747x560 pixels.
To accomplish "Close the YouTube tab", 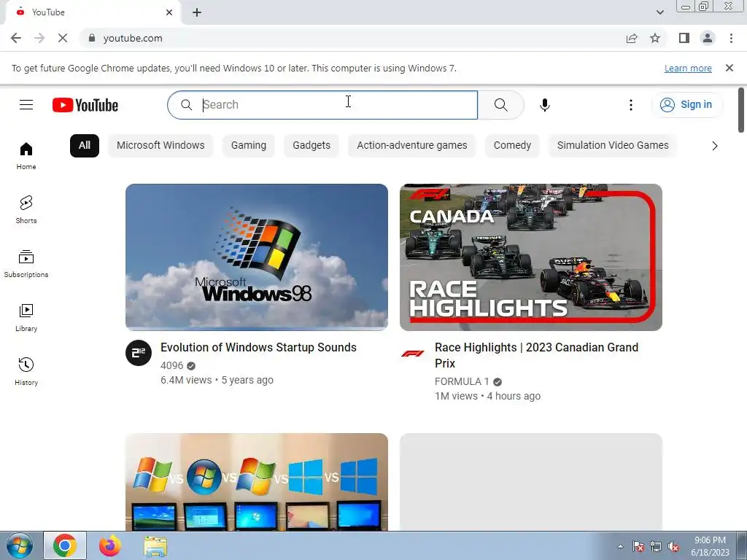I will (x=169, y=12).
